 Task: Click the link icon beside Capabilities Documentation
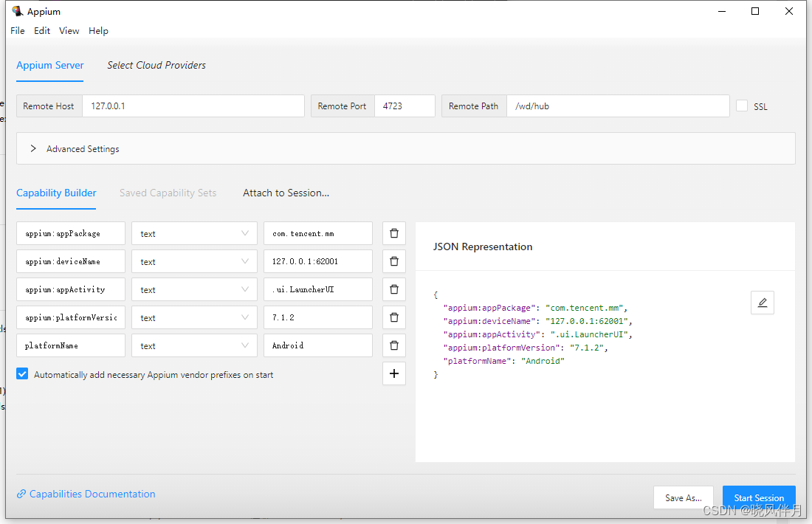click(21, 494)
